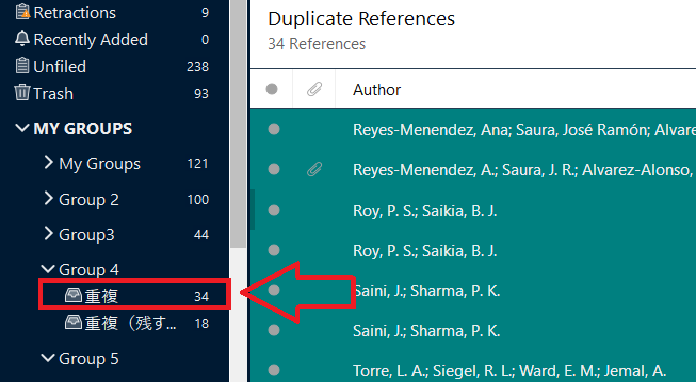Select the Group 4 label
The height and width of the screenshot is (382, 696).
point(89,270)
